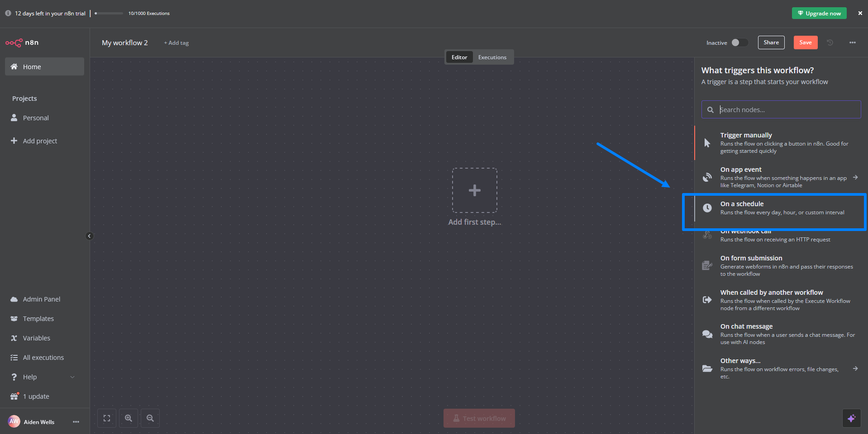
Task: Click 'What triggers this workflow?' heading
Action: pos(758,70)
